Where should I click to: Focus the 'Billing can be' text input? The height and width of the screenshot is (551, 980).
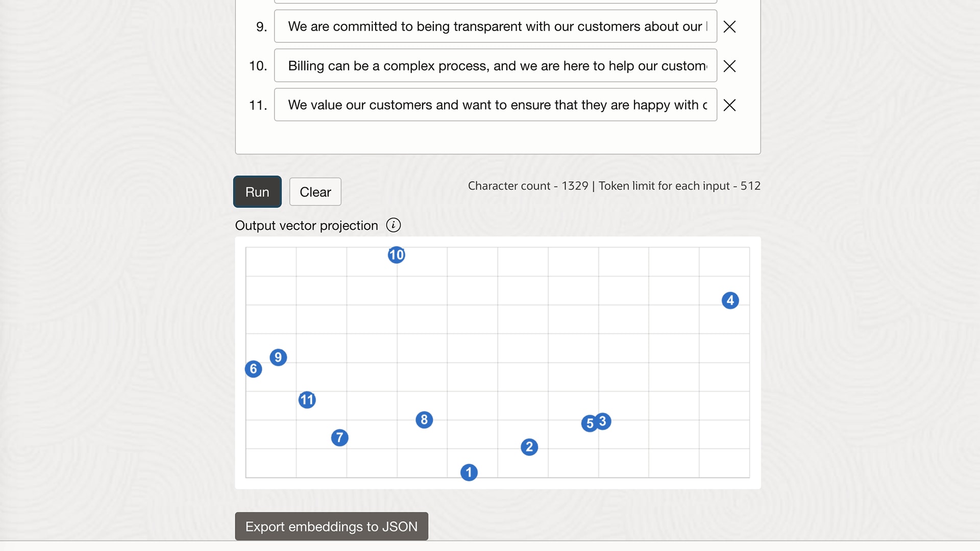click(495, 66)
